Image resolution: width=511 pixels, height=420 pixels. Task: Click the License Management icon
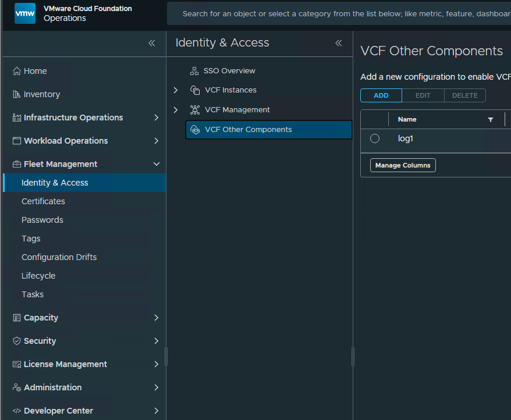[x=17, y=364]
